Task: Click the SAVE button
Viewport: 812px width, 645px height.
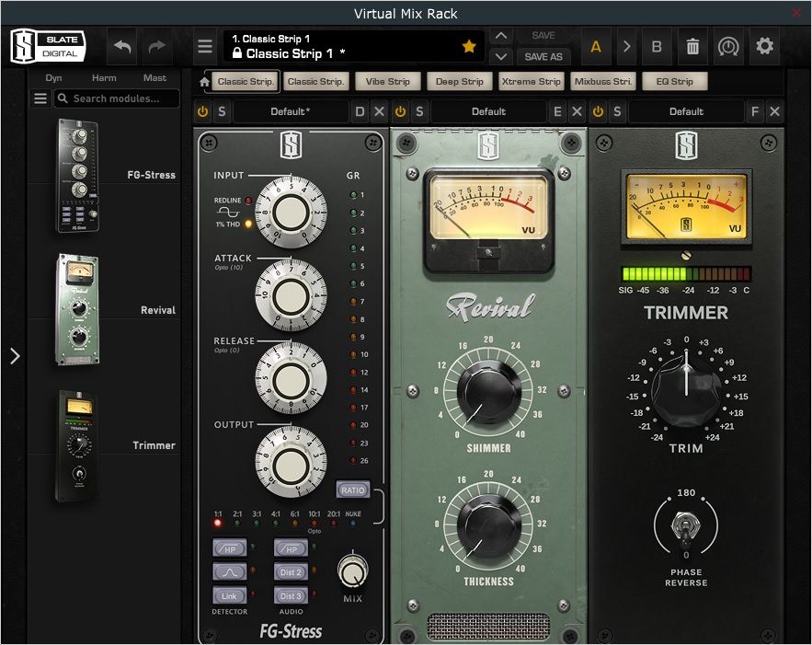Action: coord(543,36)
